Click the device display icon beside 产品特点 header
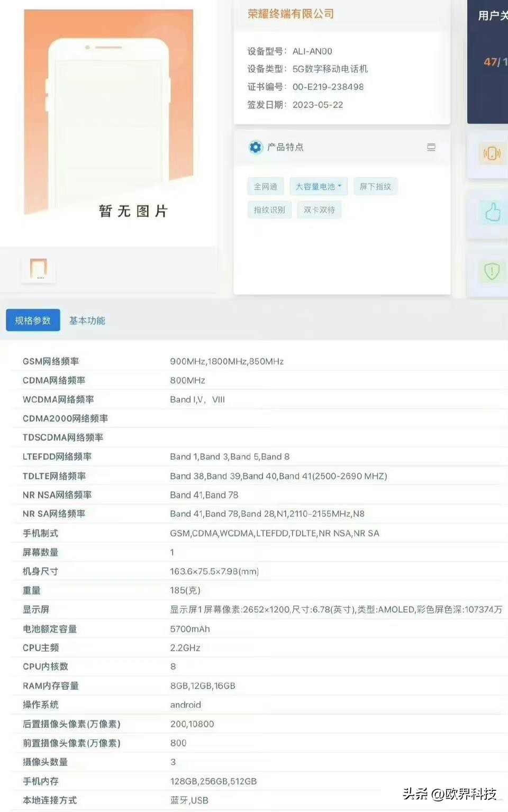Viewport: 508px width, 812px height. (x=431, y=148)
